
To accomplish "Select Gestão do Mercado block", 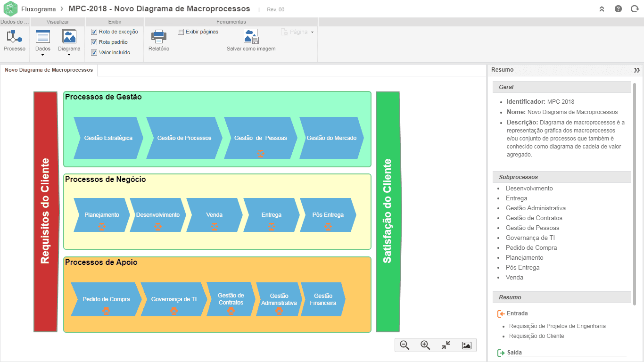I will pos(332,138).
